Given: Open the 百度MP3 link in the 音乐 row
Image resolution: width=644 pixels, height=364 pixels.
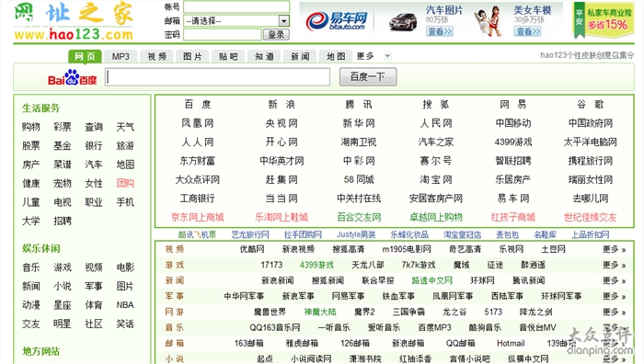Looking at the screenshot, I should click(434, 327).
